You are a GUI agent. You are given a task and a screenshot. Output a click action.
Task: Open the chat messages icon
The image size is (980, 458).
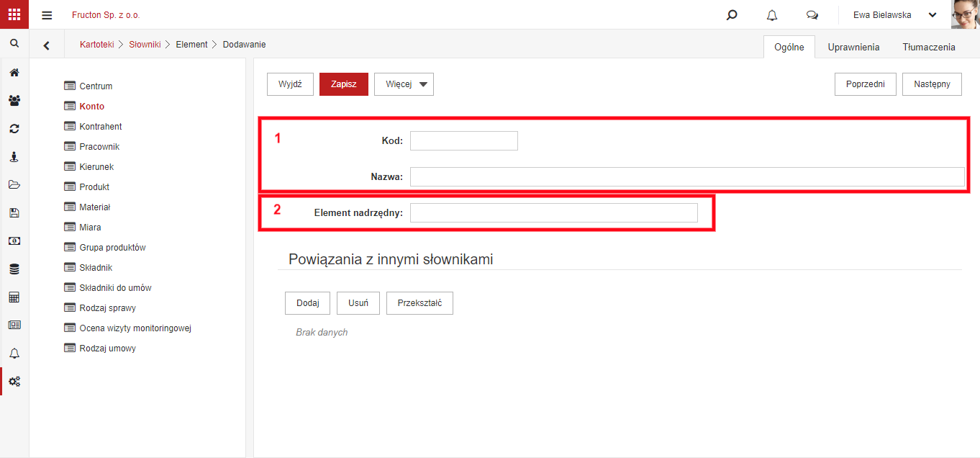(x=812, y=15)
